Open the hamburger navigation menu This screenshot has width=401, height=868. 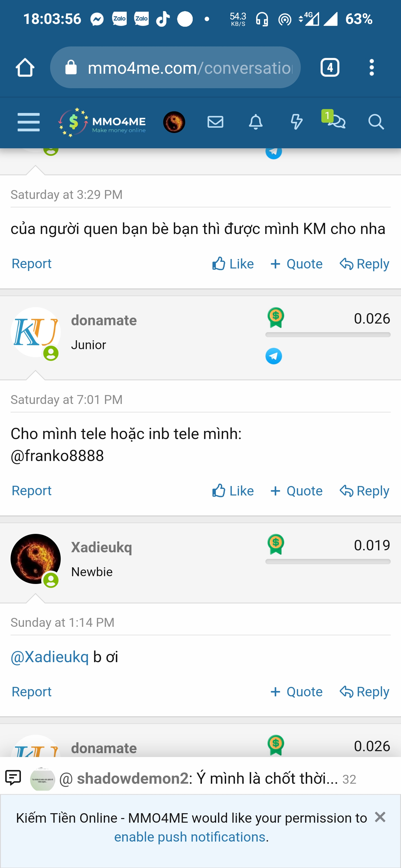tap(29, 122)
